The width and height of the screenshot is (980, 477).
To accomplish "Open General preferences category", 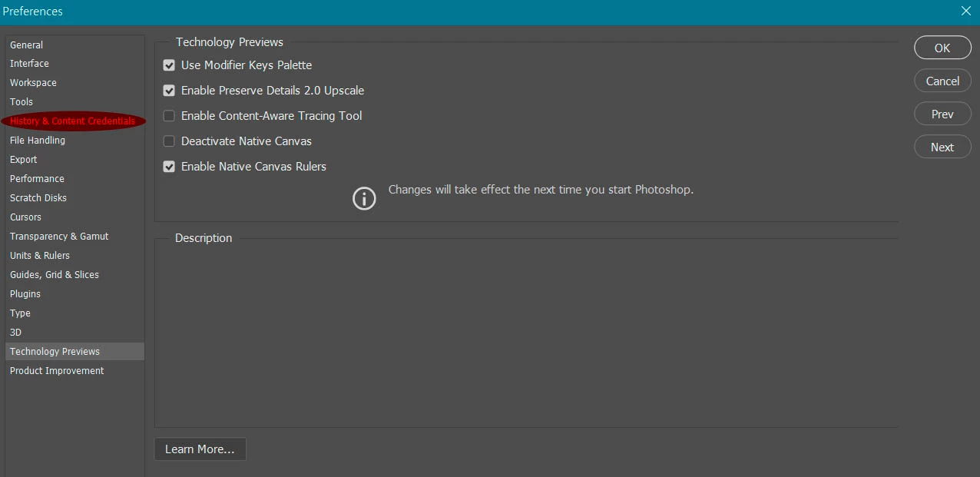I will pyautogui.click(x=74, y=45).
